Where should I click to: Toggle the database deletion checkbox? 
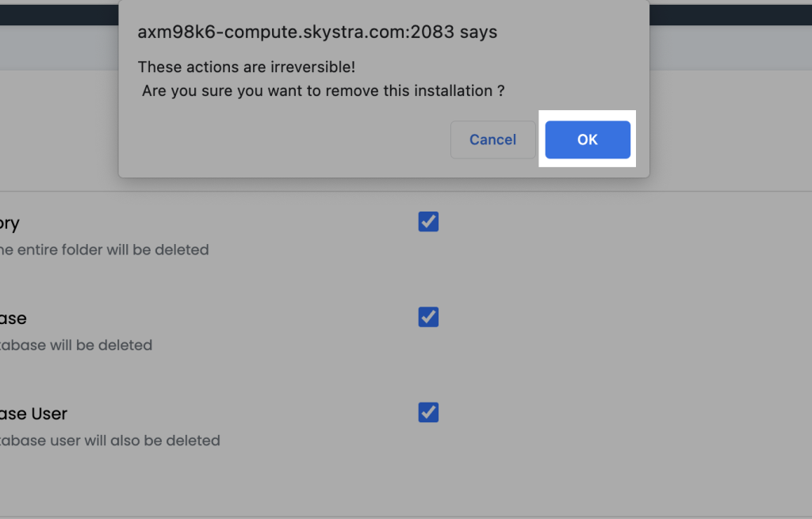click(428, 317)
